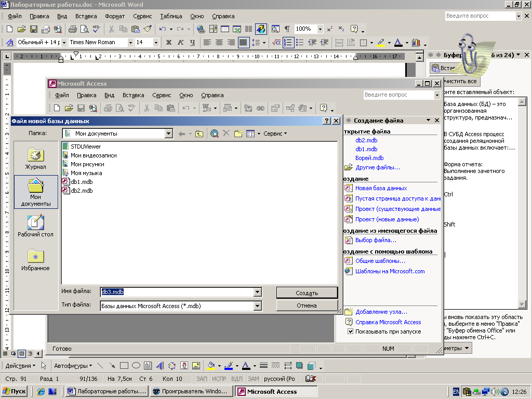Click Word's Insert Hyperlink globe icon
Viewport: 532px width, 399px height.
coord(201,29)
